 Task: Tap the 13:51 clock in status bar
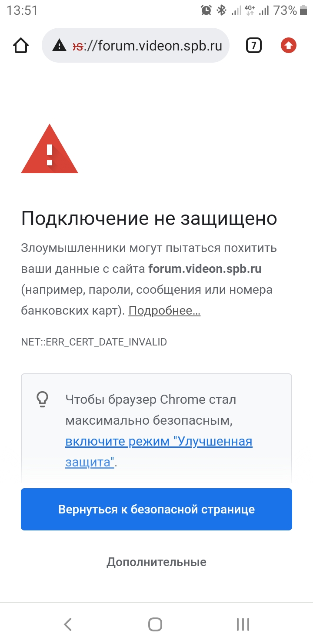(x=22, y=10)
